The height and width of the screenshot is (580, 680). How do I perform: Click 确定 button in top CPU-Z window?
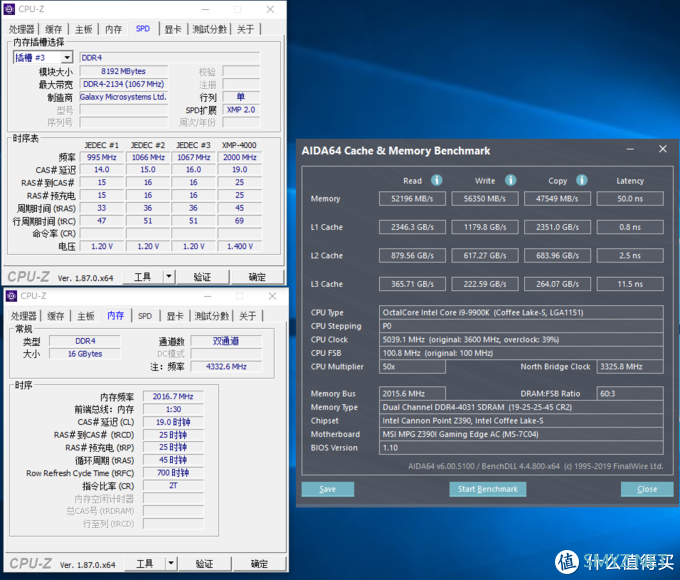tap(257, 276)
